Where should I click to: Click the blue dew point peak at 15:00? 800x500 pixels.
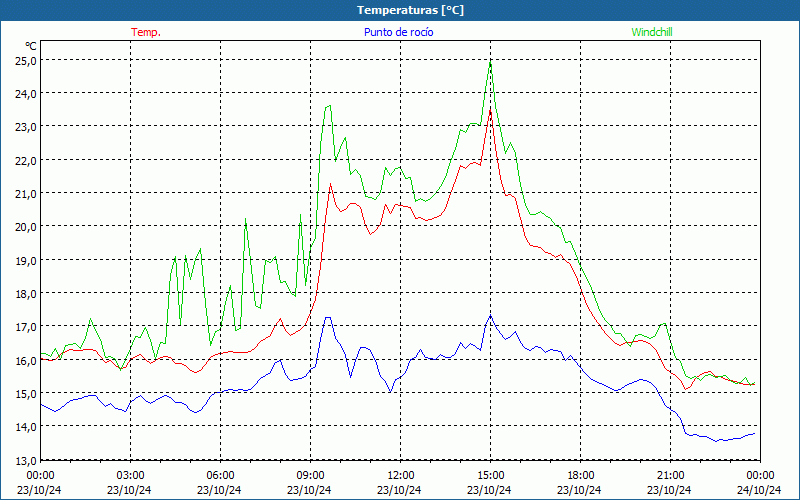pyautogui.click(x=490, y=315)
